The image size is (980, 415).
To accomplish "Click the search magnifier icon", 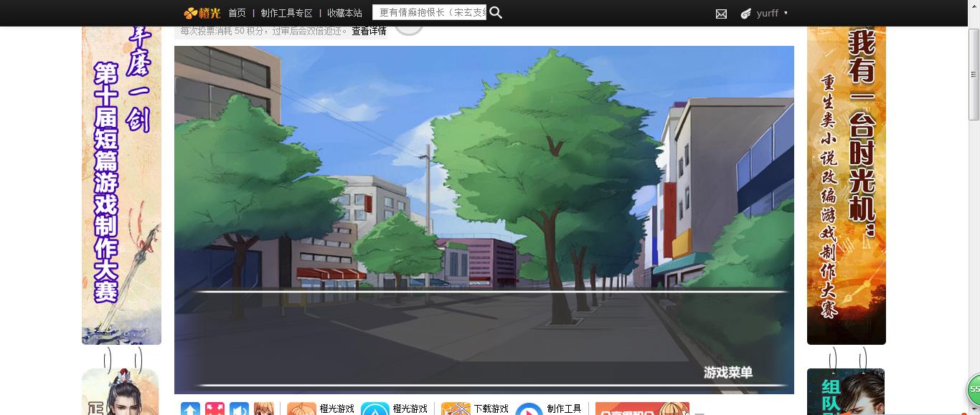I will pos(495,13).
